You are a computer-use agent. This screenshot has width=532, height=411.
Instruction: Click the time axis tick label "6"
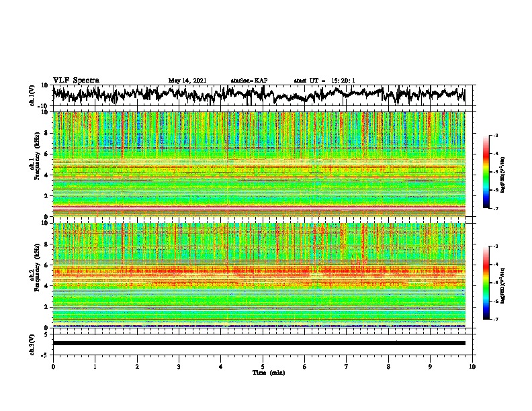305,367
